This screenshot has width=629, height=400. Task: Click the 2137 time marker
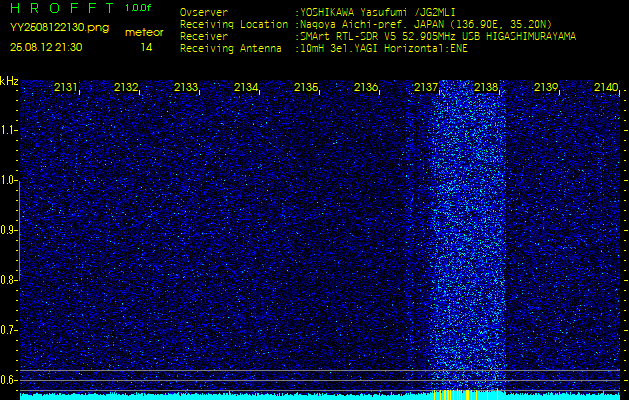(426, 87)
